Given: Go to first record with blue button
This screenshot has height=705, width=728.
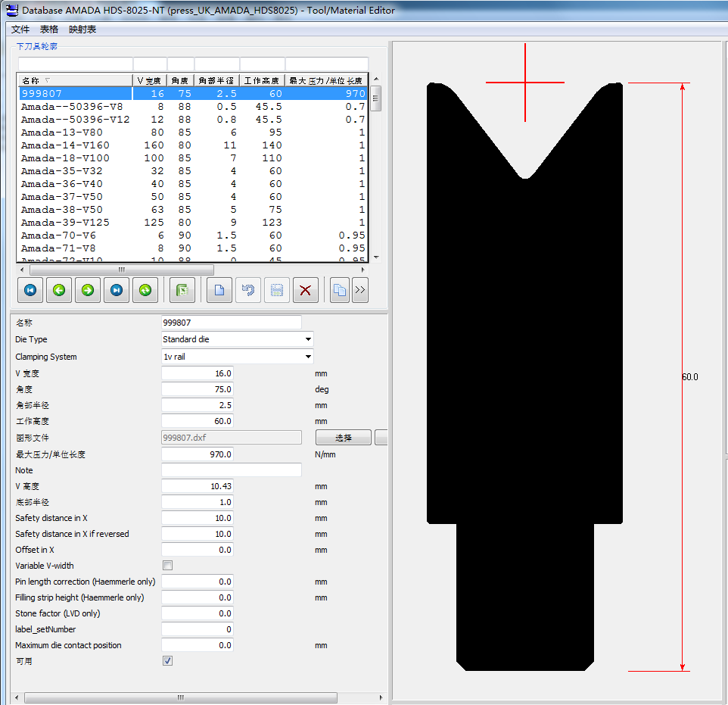Looking at the screenshot, I should (x=30, y=290).
